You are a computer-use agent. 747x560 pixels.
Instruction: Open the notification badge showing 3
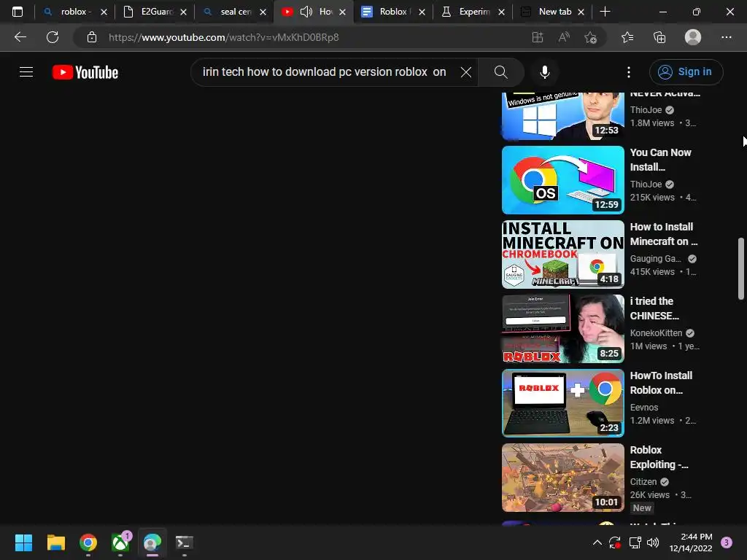pyautogui.click(x=727, y=542)
